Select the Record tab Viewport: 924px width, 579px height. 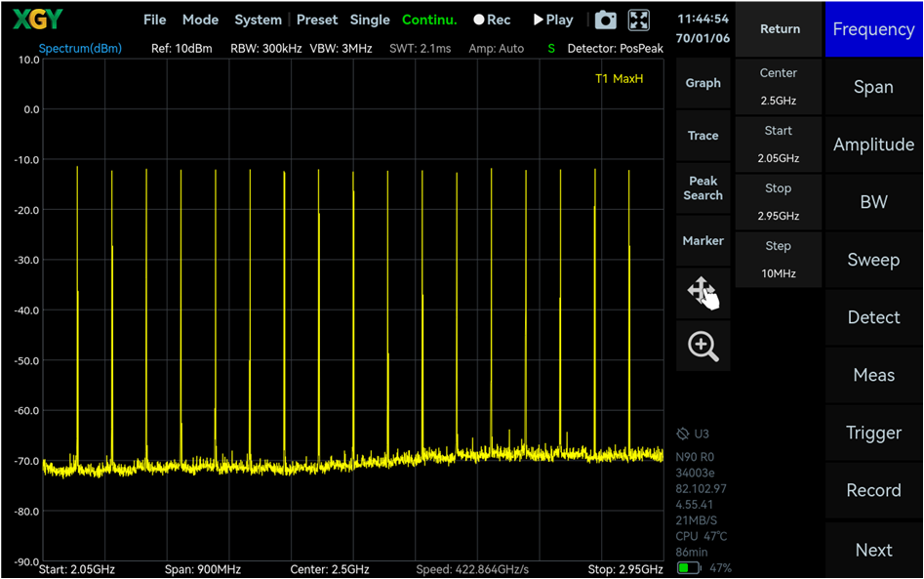(873, 490)
